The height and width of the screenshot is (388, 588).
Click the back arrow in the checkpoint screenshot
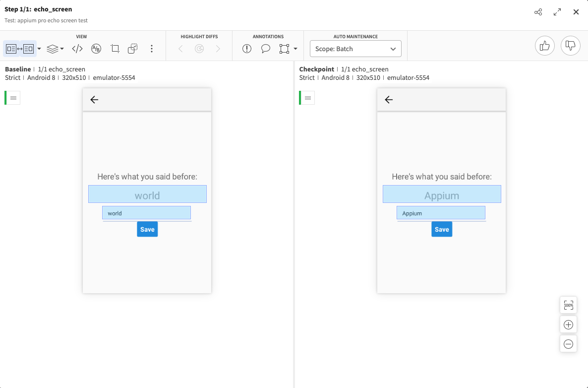[389, 99]
